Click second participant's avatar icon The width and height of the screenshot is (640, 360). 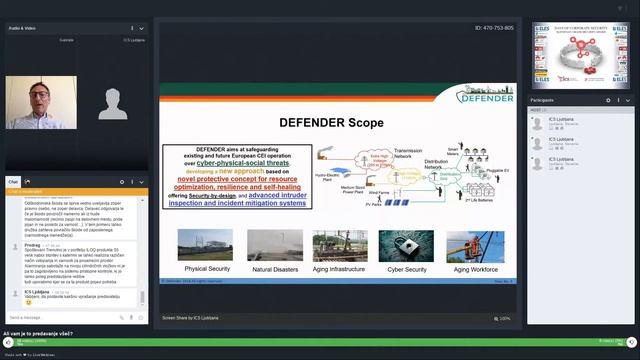click(538, 144)
